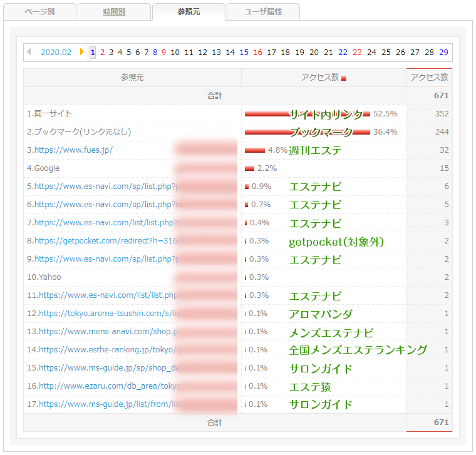The width and height of the screenshot is (476, 455).
Task: Choose day 16 in the date bar
Action: 257,53
